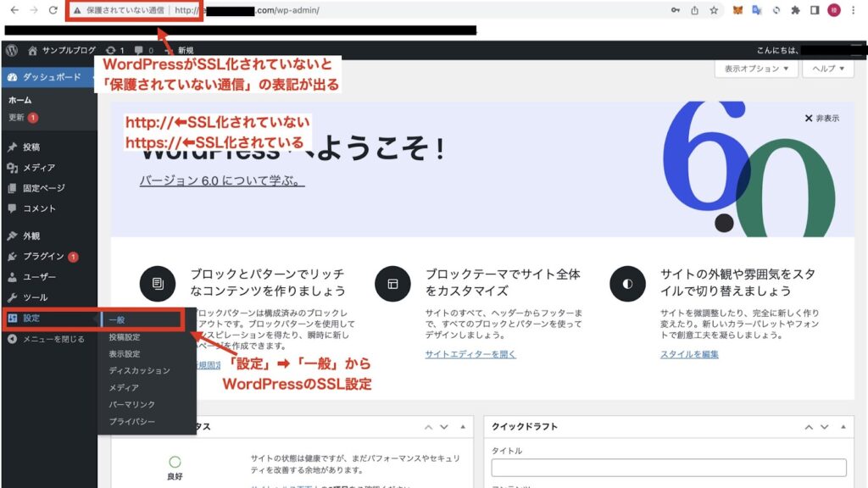Screen dimensions: 868x488
Task: Open バージョン 6.0 について学ぶ link
Action: [x=222, y=180]
